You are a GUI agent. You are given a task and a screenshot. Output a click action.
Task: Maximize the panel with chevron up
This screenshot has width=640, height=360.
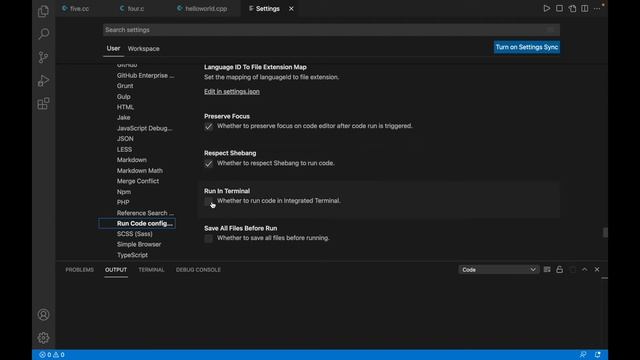[x=584, y=269]
